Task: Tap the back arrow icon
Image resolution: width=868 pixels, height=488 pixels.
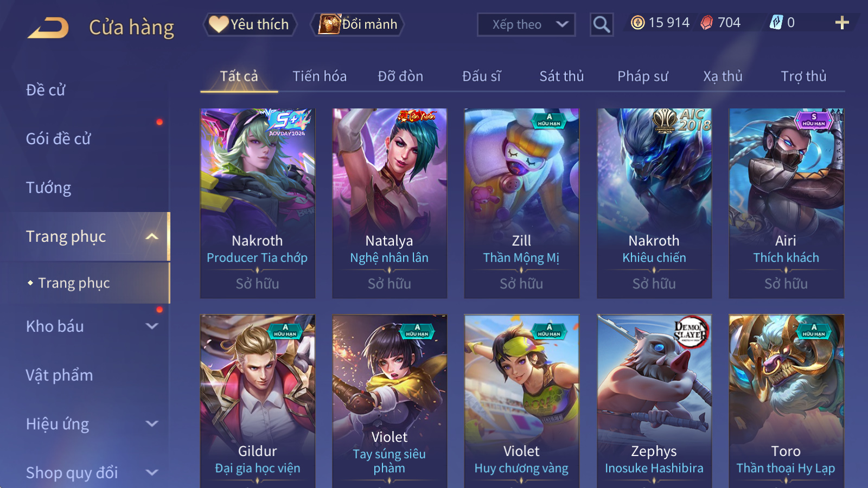Action: (x=48, y=28)
